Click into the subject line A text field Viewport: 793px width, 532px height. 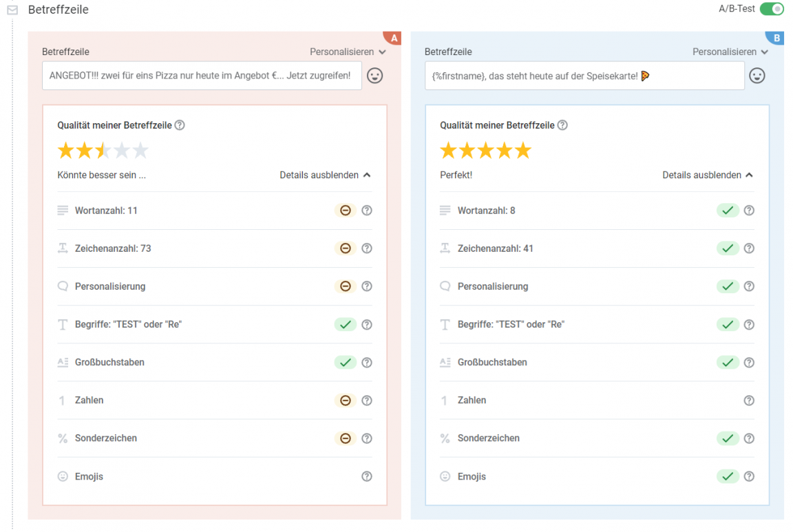coord(202,76)
